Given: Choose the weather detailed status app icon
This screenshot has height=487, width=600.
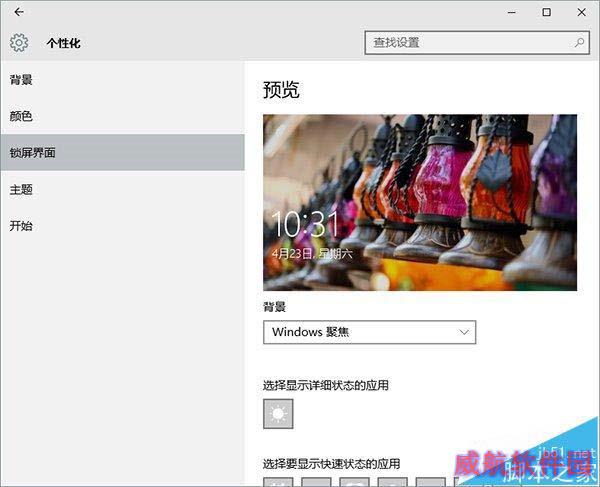Looking at the screenshot, I should [278, 414].
